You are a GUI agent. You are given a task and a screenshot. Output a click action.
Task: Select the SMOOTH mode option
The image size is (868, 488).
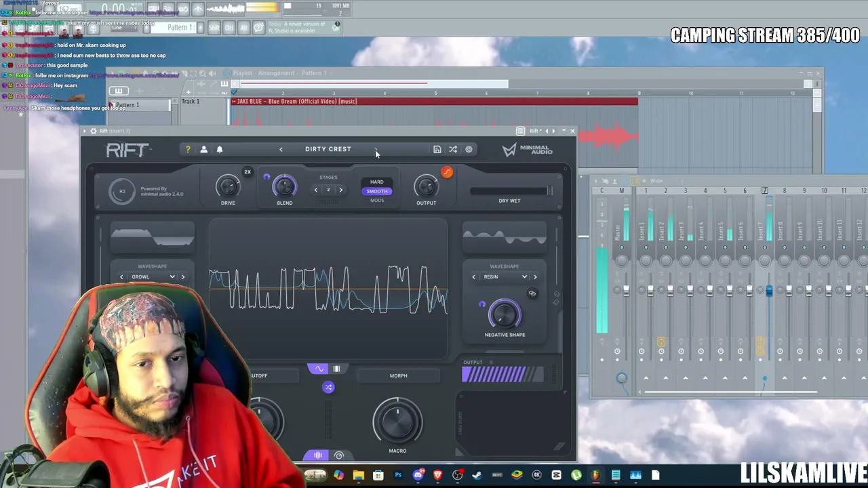(377, 191)
